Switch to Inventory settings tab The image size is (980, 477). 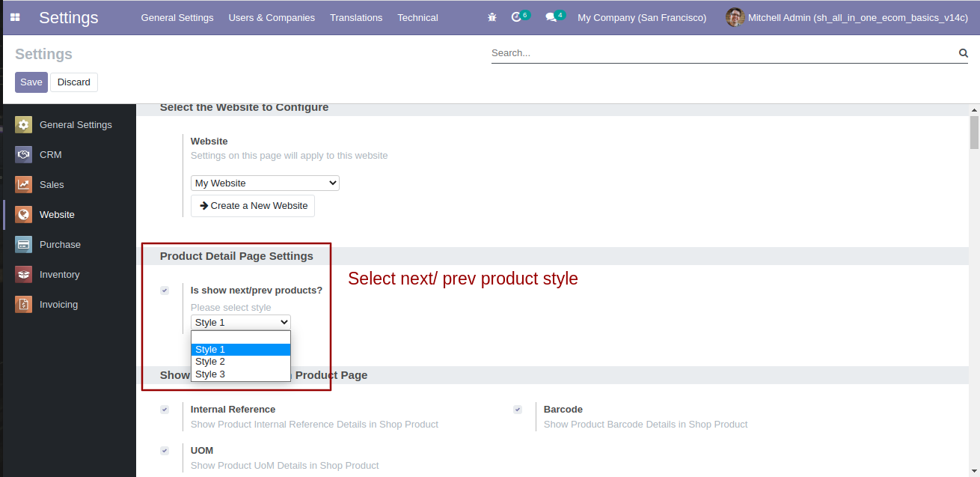[x=70, y=275]
